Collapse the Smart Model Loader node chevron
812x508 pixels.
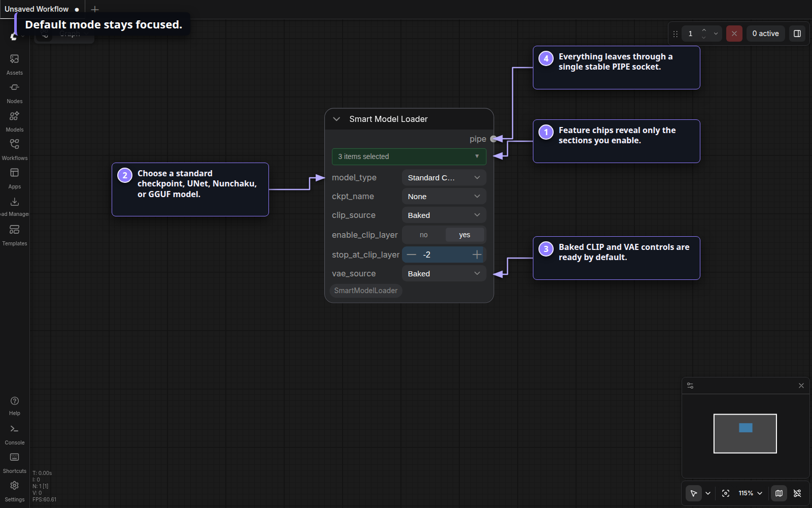click(336, 119)
